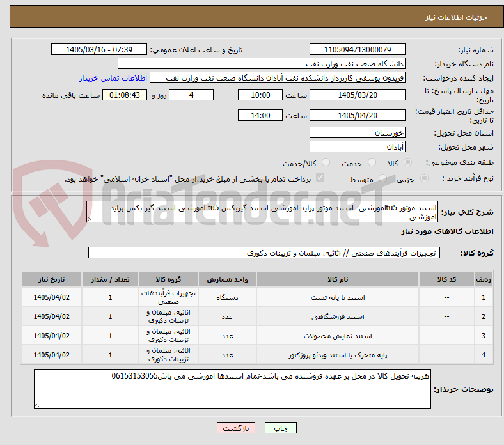
Task: Click the deadline time field 10:00
Action: 260,95
